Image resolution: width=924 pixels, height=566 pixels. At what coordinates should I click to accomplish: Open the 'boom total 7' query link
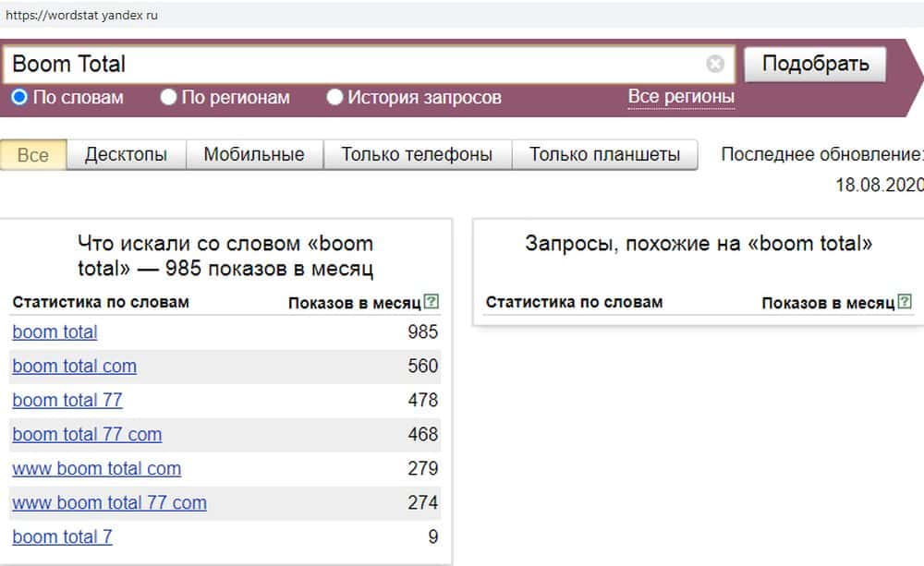pos(62,537)
